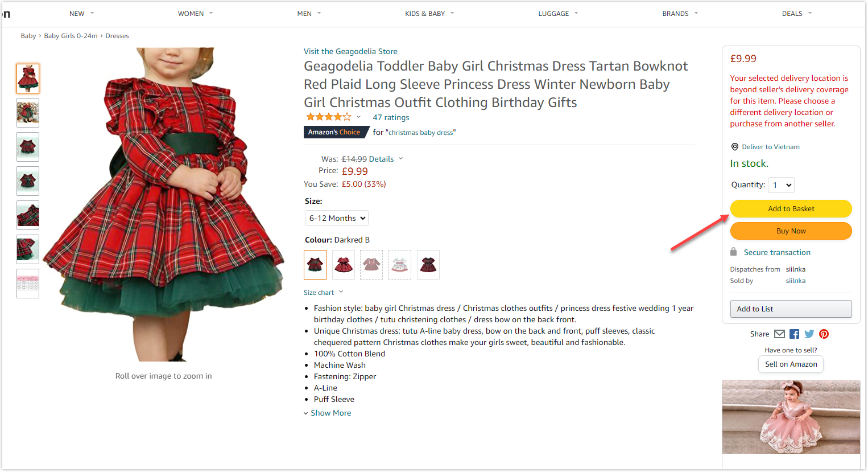Image resolution: width=868 pixels, height=472 pixels.
Task: Click the Add to List button
Action: (x=791, y=309)
